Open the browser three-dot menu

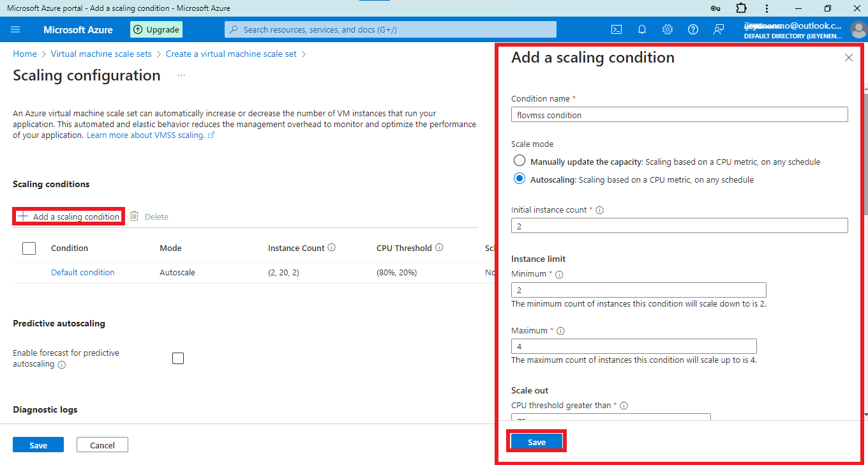pyautogui.click(x=767, y=8)
